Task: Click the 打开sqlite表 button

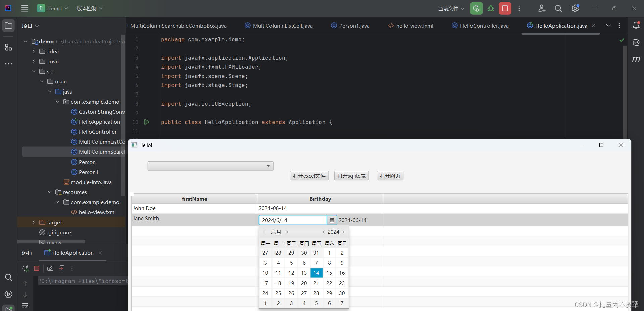Action: [x=351, y=176]
